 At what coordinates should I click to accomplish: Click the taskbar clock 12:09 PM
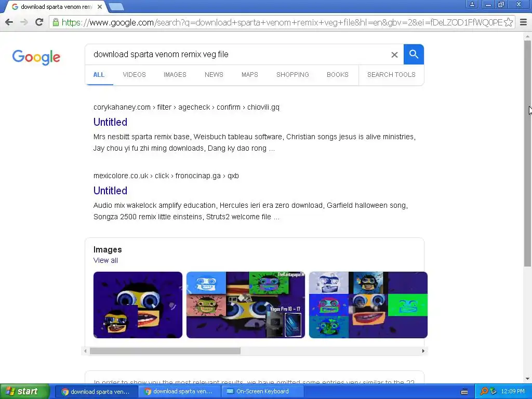[x=513, y=391]
